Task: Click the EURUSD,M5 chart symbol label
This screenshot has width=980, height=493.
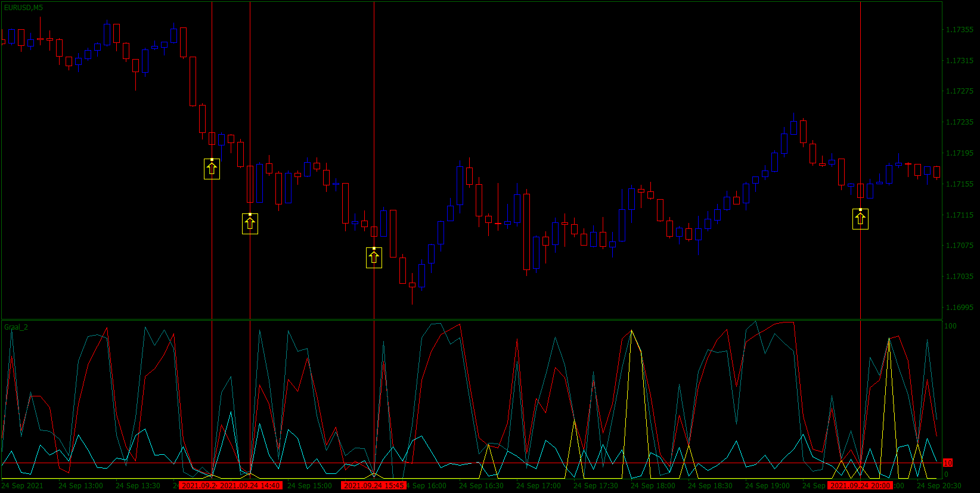Action: coord(23,8)
